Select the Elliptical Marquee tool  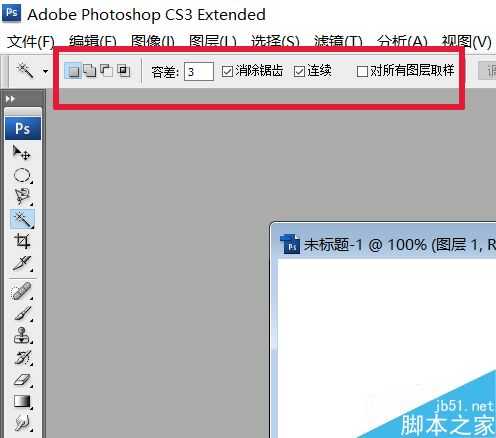coord(22,175)
